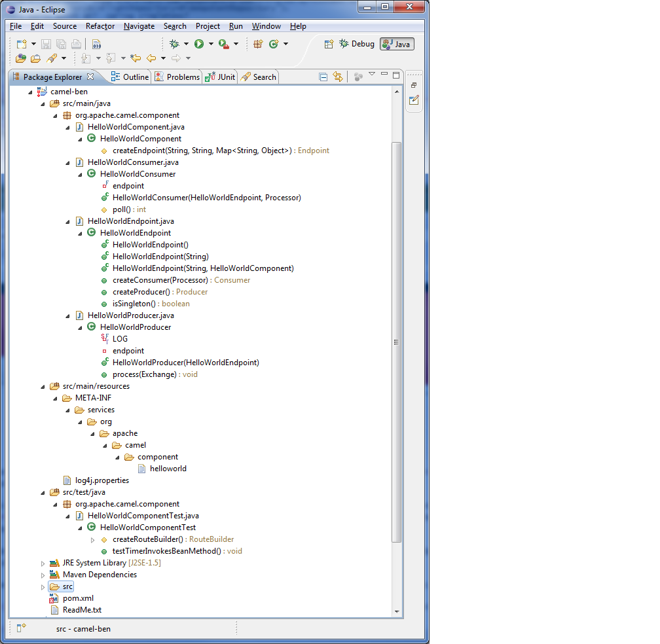Close the Package Explorer tab
The image size is (660, 644).
(90, 77)
